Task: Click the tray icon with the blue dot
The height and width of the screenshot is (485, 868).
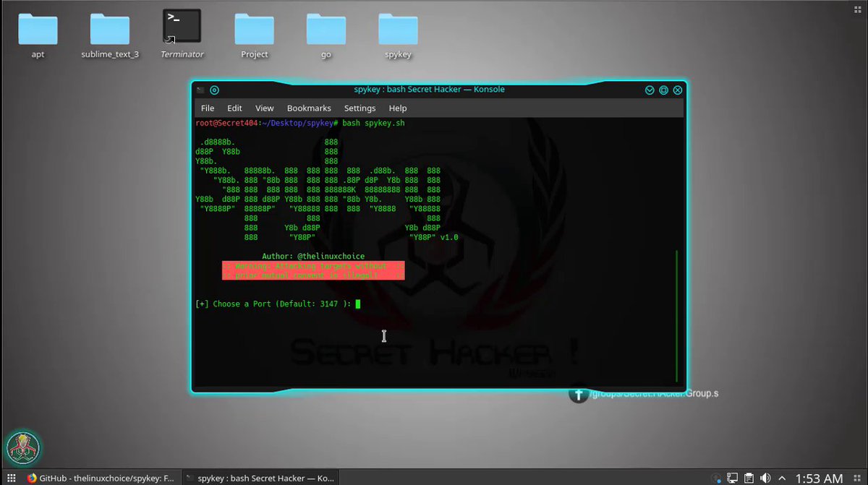Action: pyautogui.click(x=716, y=478)
